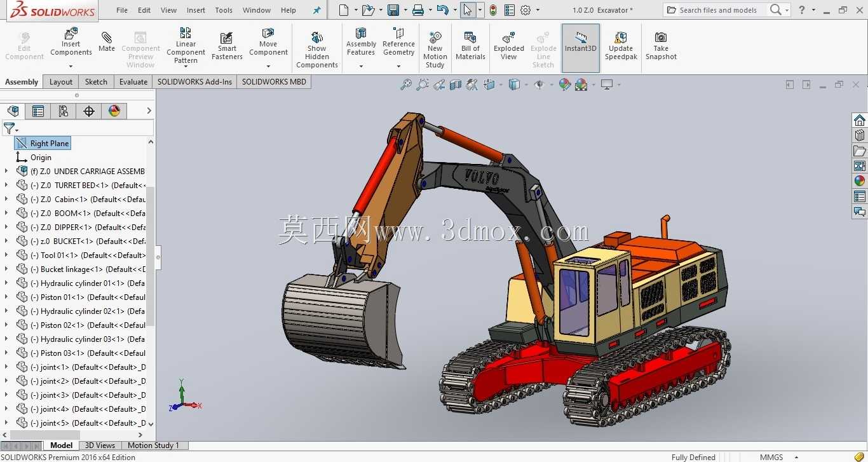Open the Linear Component Pattern tool
The height and width of the screenshot is (462, 868).
(186, 46)
